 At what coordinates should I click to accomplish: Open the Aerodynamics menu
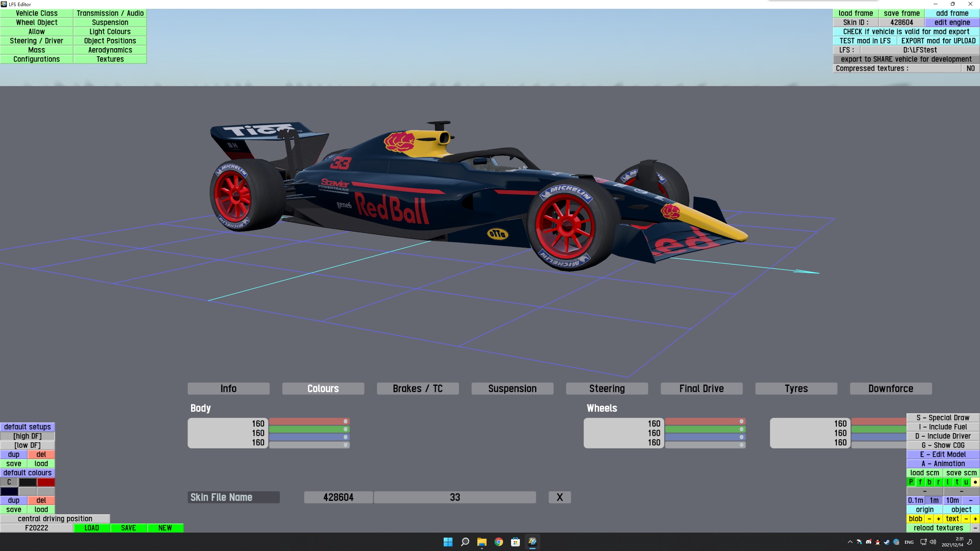point(110,50)
